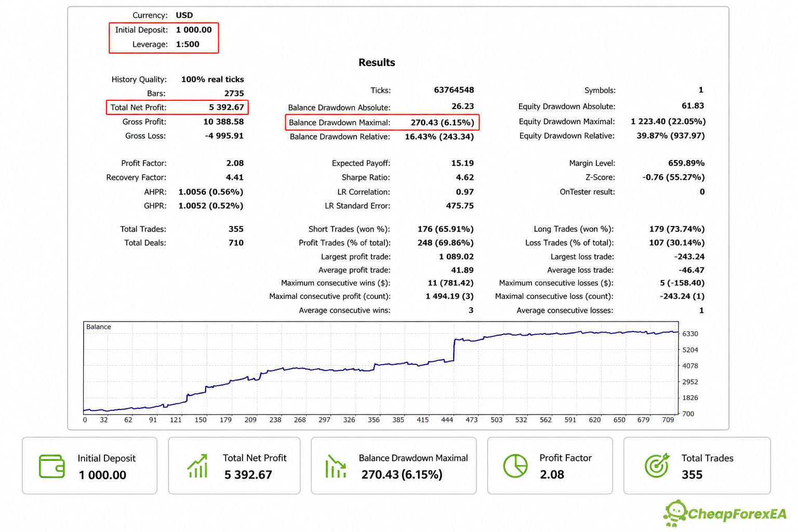
Task: Click the Total Net Profit label in the results table
Action: pos(138,108)
